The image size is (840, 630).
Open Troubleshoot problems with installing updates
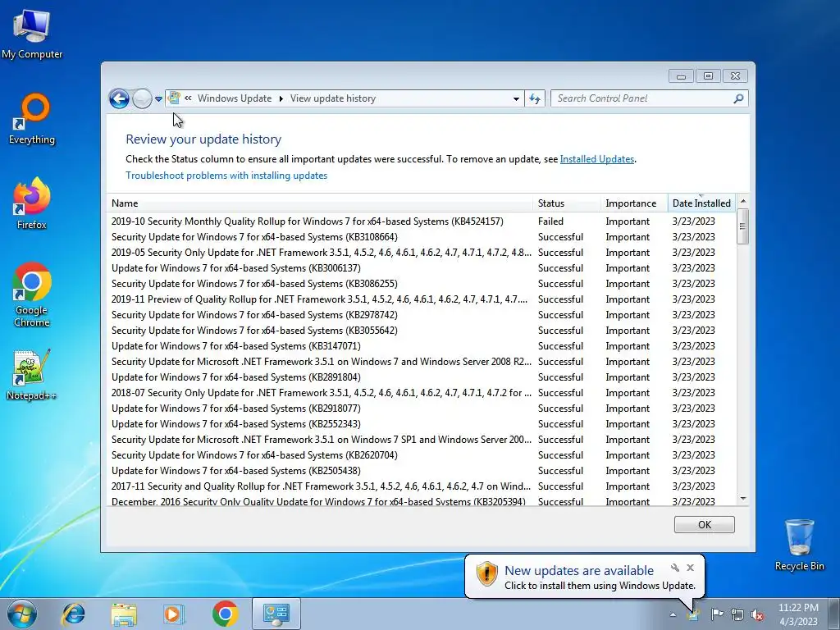point(226,176)
